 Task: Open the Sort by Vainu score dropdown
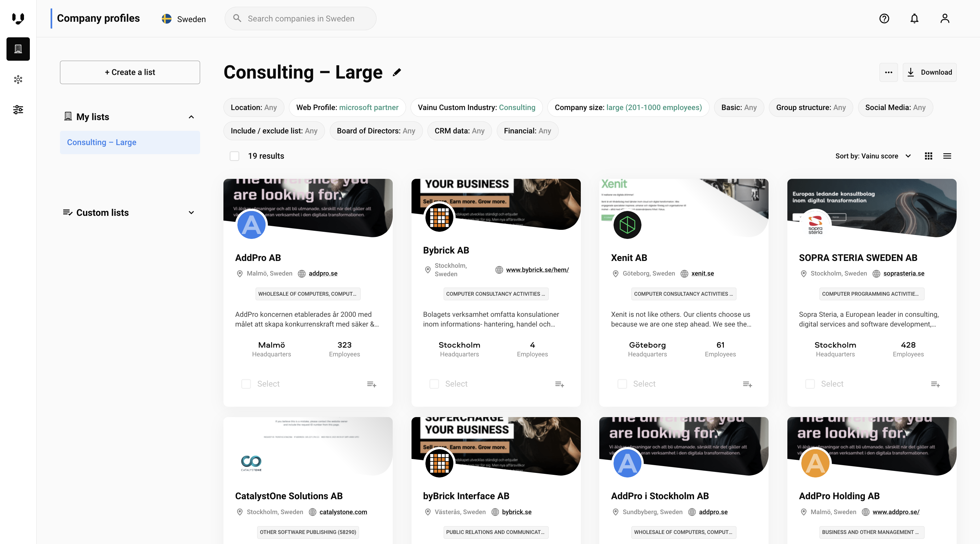(x=873, y=156)
